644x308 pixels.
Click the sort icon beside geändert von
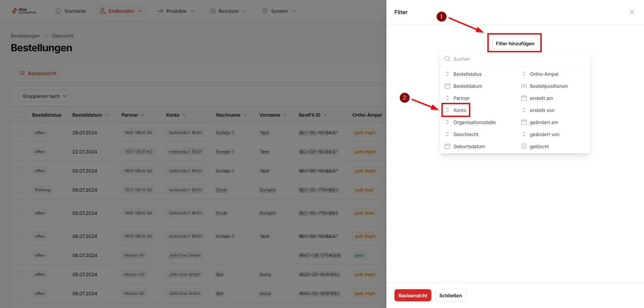[524, 134]
